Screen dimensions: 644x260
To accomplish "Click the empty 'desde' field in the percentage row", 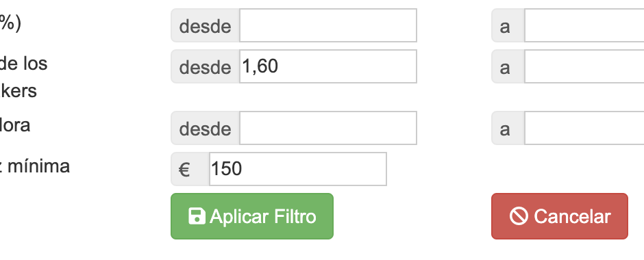I will click(328, 25).
